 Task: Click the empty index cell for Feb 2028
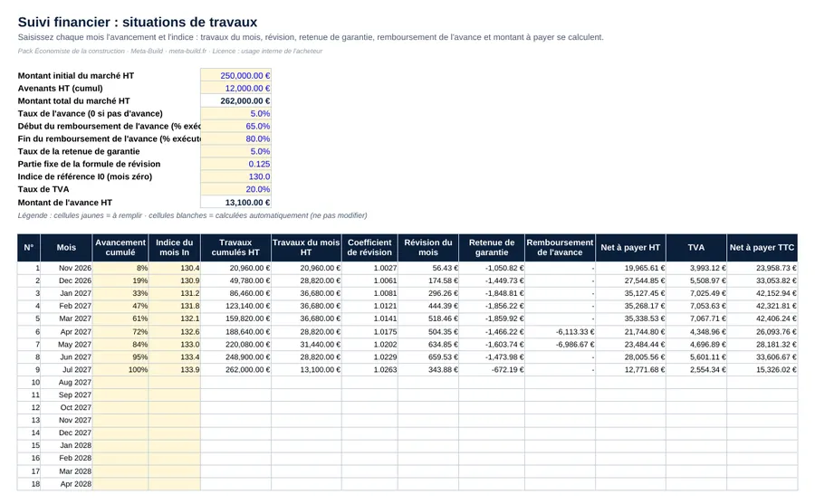coord(174,458)
